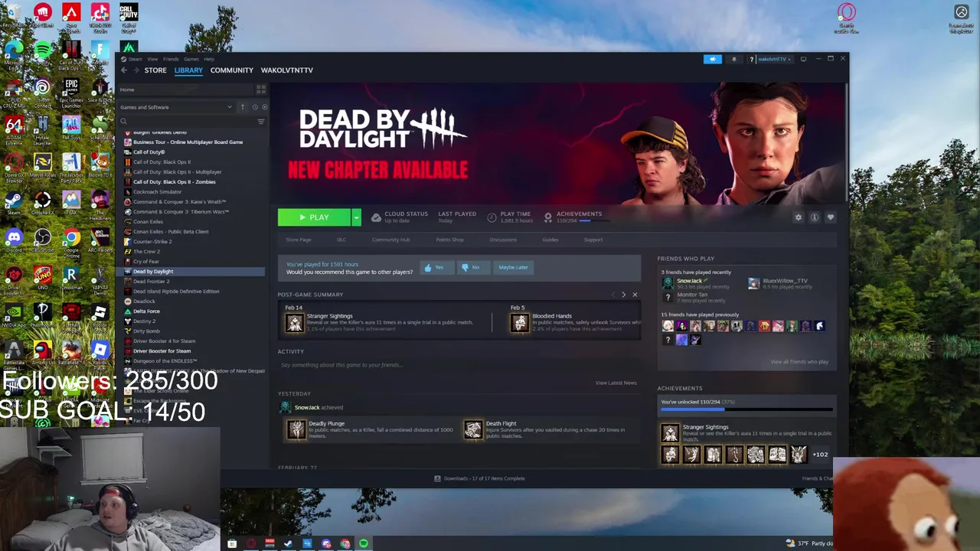The width and height of the screenshot is (980, 551).
Task: Open the Support link
Action: pyautogui.click(x=593, y=240)
